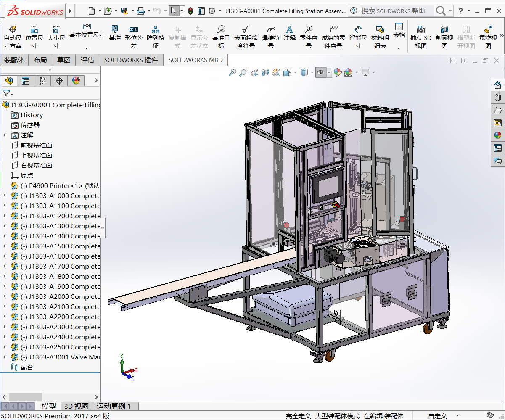Click the Pattern Feature (阵列特征) tool
This screenshot has width=505, height=420.
tap(156, 37)
